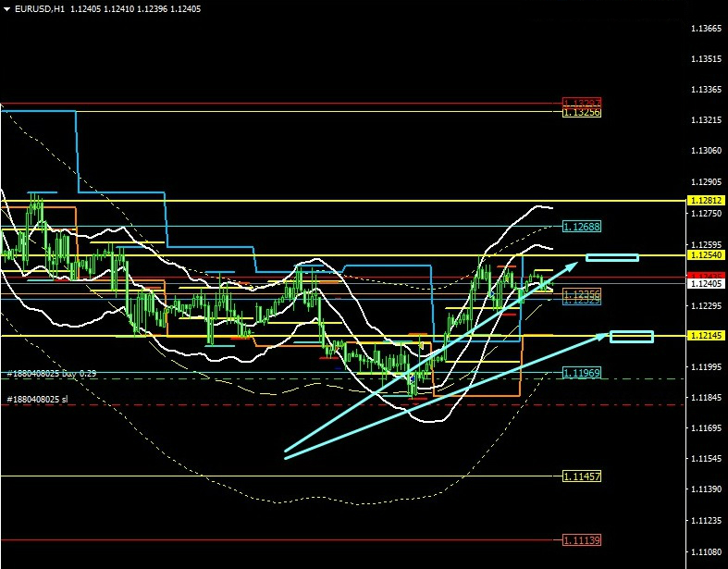The height and width of the screenshot is (569, 728).
Task: Click 1.11080 on the price scale
Action: click(705, 550)
